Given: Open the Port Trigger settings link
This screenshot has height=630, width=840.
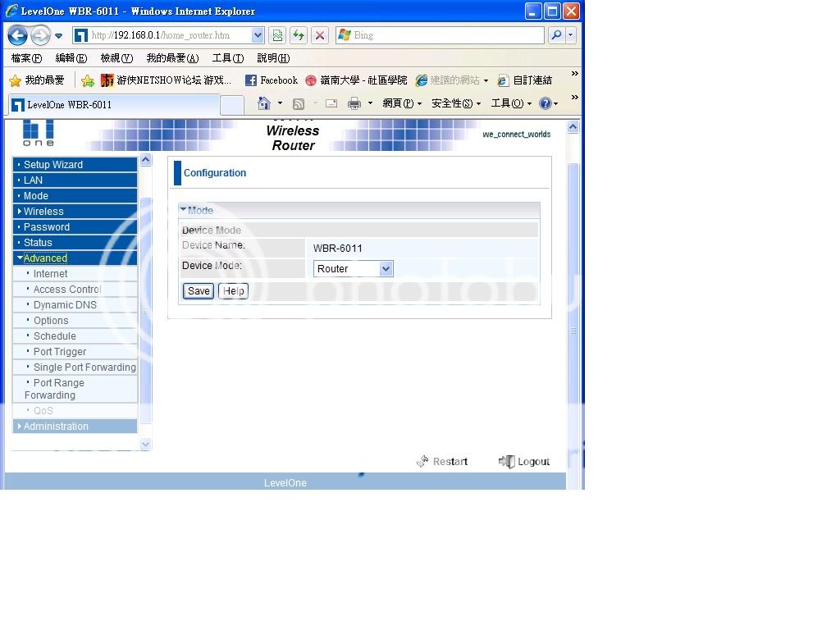Looking at the screenshot, I should tap(60, 352).
